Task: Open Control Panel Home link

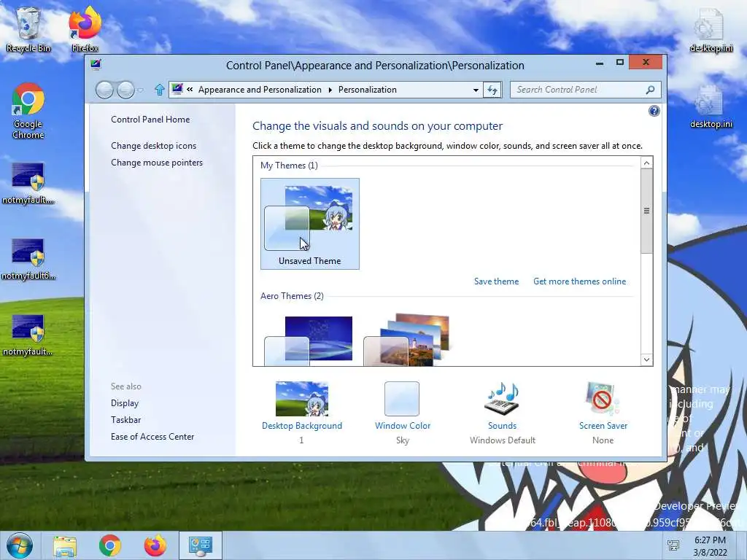Action: pyautogui.click(x=150, y=120)
